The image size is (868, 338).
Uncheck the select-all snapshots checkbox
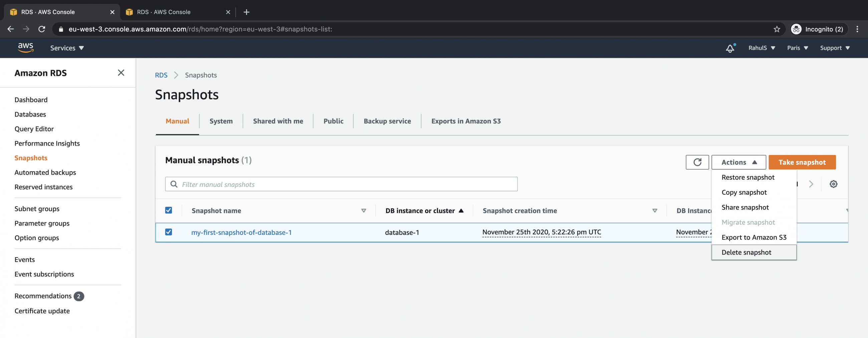coord(169,210)
